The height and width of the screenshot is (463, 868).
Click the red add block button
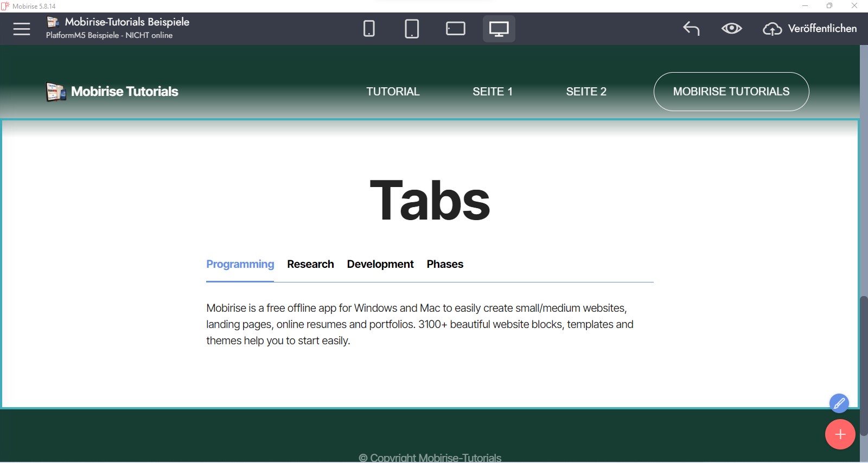tap(840, 434)
